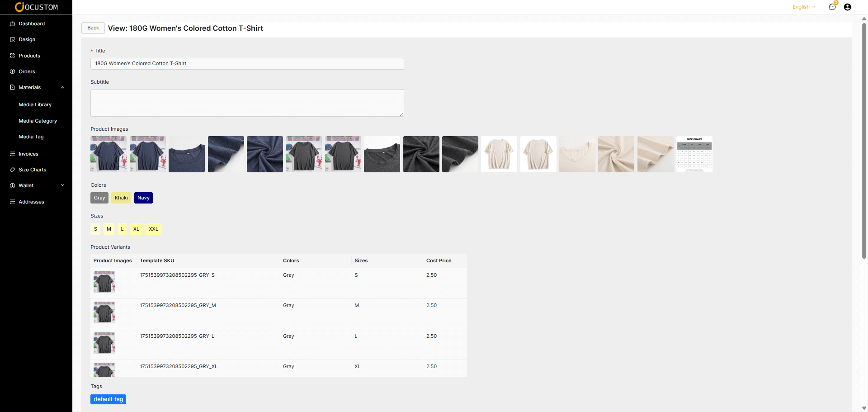This screenshot has width=868, height=412.
Task: Click the Back button
Action: click(x=93, y=28)
